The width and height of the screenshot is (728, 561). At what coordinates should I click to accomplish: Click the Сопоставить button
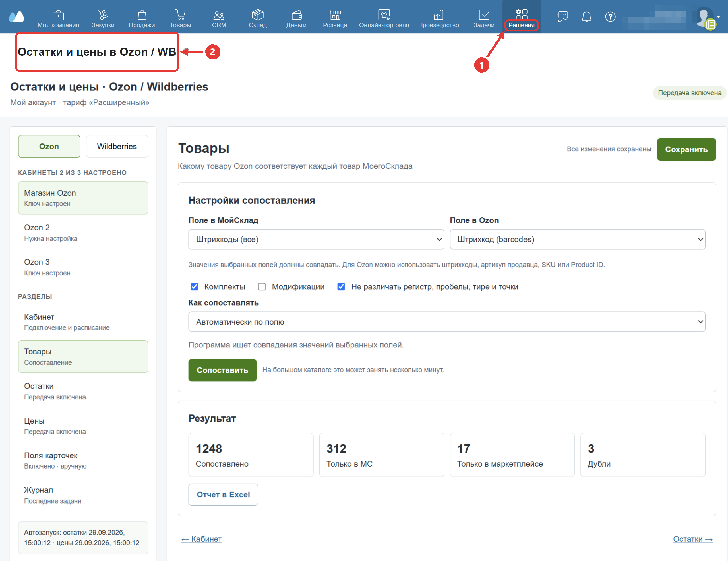[x=222, y=370]
